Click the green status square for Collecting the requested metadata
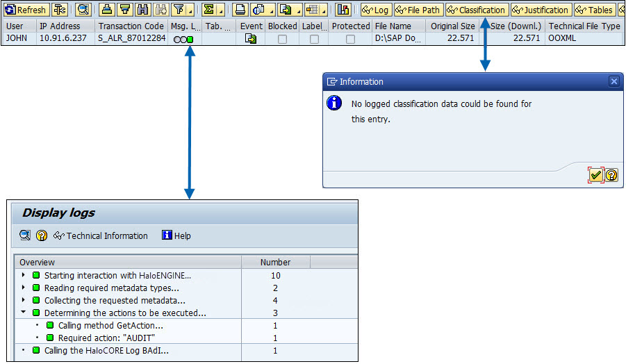 click(36, 299)
